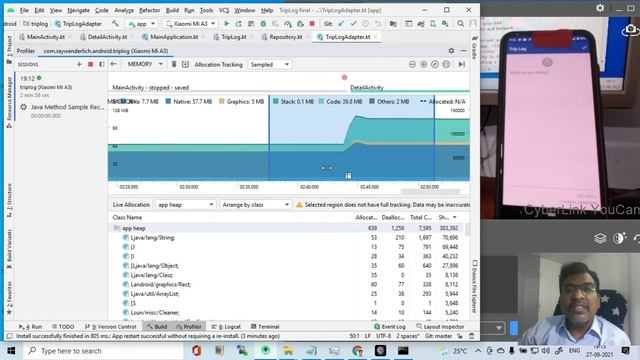The height and width of the screenshot is (360, 640).
Task: Click the Make Project hammer icon
Action: (x=116, y=24)
